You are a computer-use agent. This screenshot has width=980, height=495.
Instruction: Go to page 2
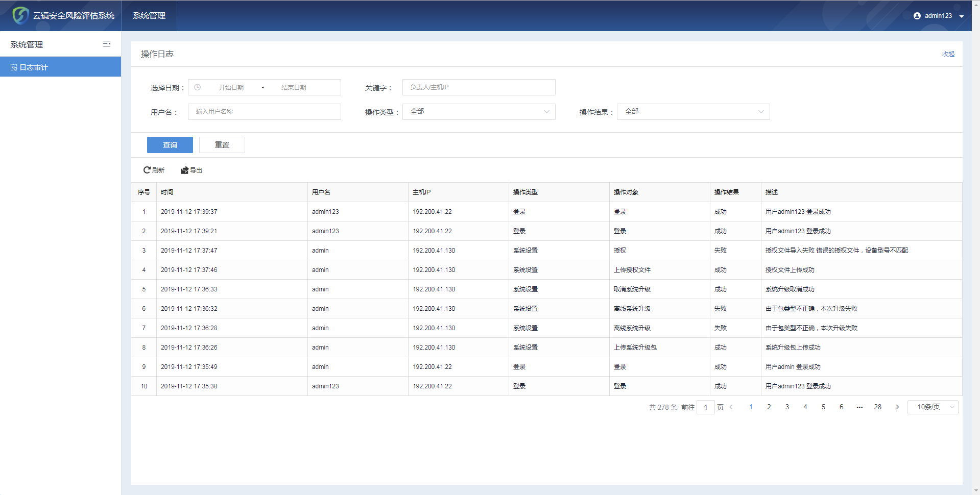point(769,407)
